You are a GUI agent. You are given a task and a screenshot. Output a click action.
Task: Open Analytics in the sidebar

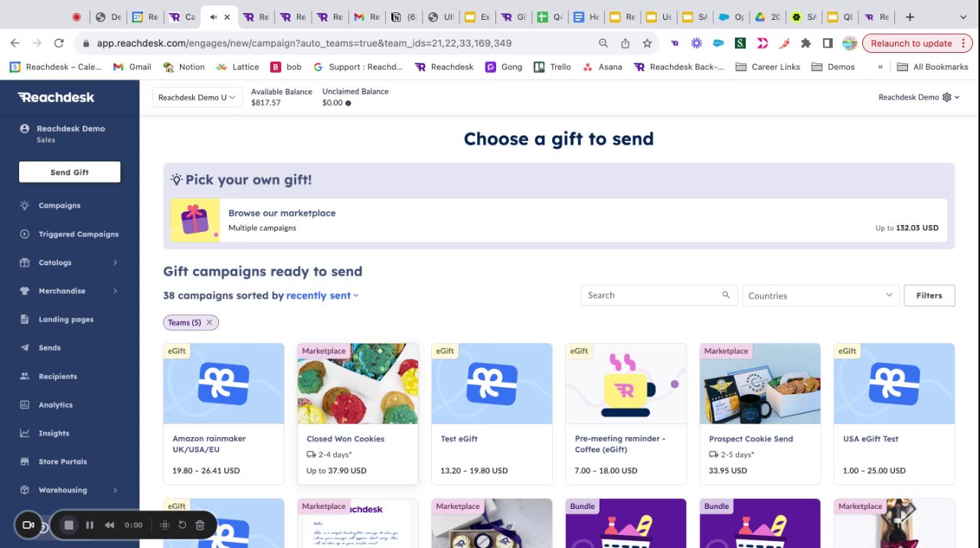point(56,405)
